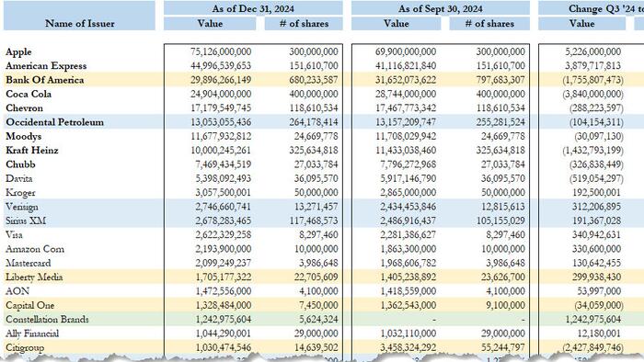The width and height of the screenshot is (644, 362).
Task: Select the 'As of Sept 30, 2024' header
Action: tap(441, 8)
